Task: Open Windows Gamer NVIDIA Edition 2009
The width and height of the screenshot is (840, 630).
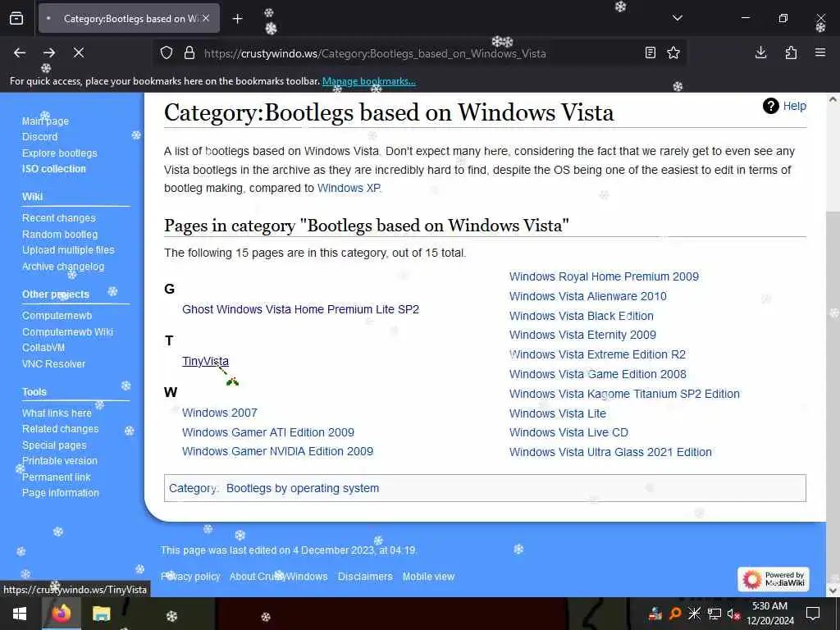Action: pyautogui.click(x=277, y=452)
